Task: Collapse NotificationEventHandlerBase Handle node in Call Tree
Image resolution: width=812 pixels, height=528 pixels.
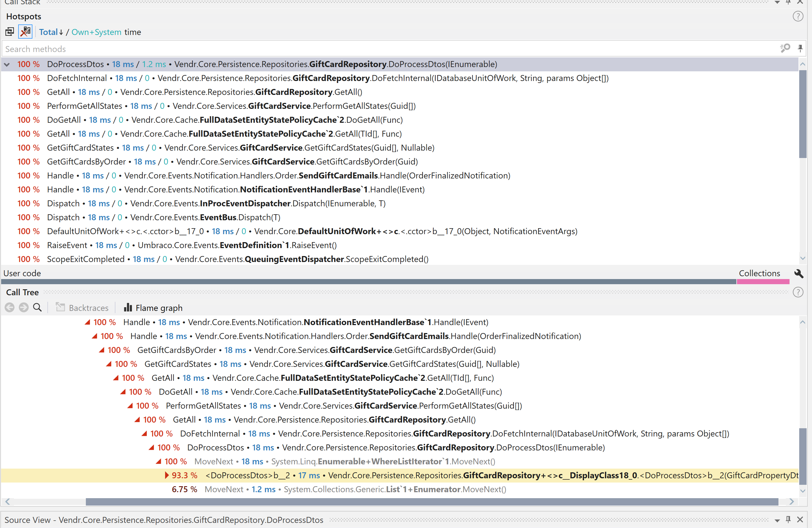Action: tap(87, 322)
